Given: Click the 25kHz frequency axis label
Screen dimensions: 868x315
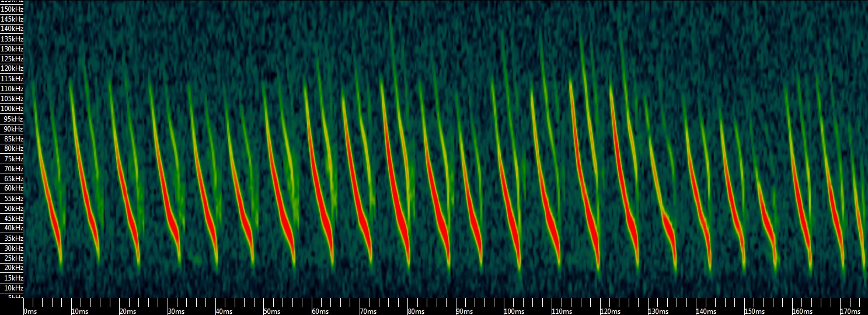Looking at the screenshot, I should pyautogui.click(x=12, y=258).
